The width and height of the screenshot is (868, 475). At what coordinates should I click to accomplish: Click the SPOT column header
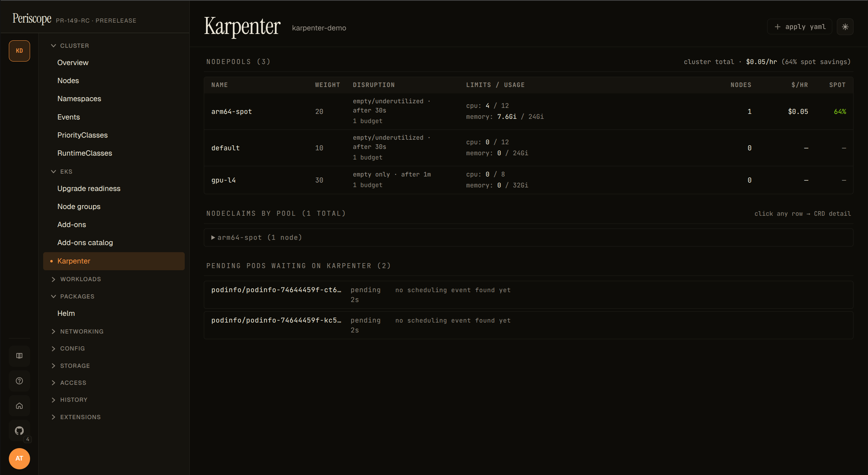pos(837,85)
